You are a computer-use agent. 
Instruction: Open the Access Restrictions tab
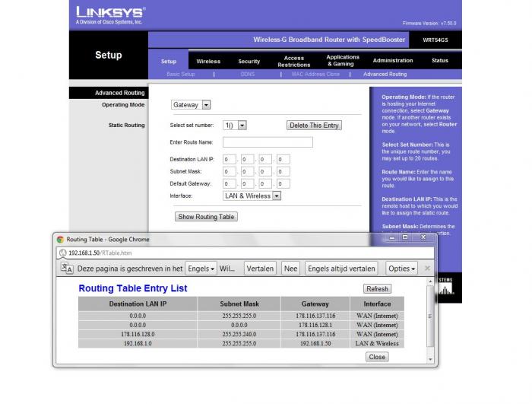[x=294, y=62]
